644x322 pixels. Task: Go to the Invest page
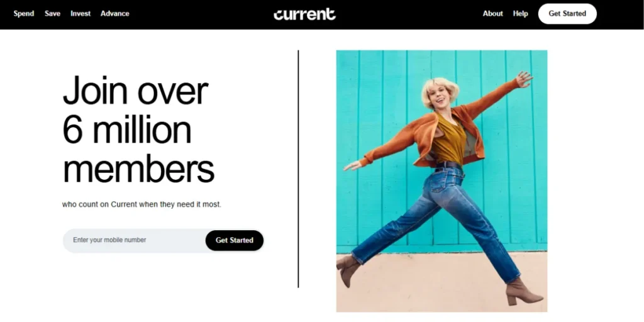(x=80, y=14)
